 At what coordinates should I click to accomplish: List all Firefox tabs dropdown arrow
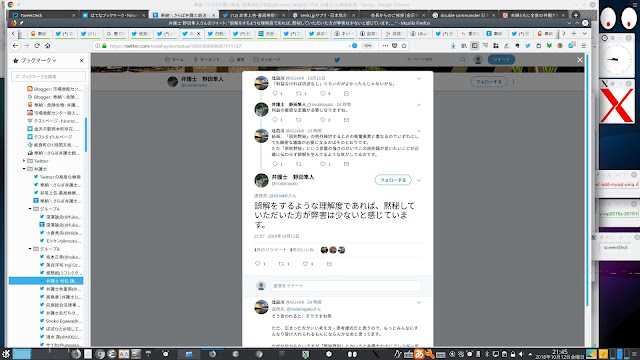pyautogui.click(x=584, y=33)
